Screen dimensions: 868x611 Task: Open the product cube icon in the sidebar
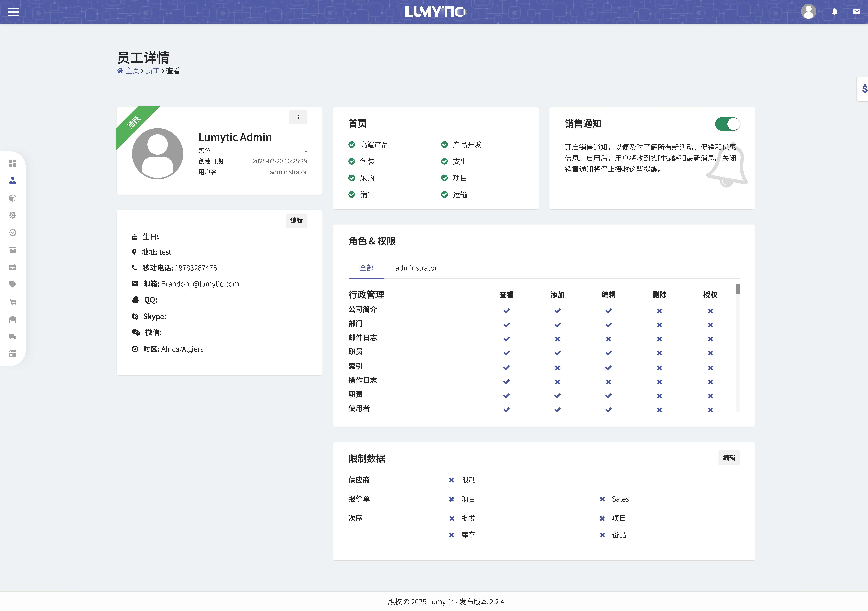tap(13, 198)
